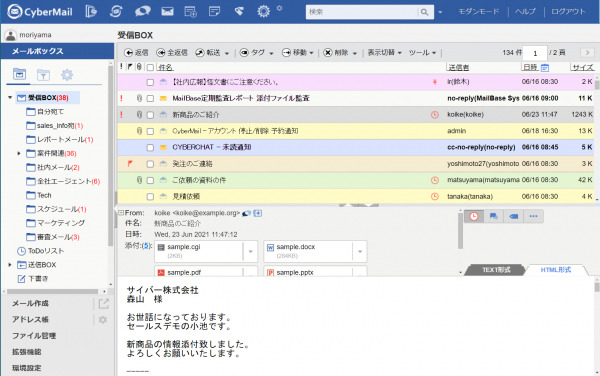Image resolution: width=600 pixels, height=376 pixels.
Task: Open the メール作成 menu item
Action: (x=30, y=304)
